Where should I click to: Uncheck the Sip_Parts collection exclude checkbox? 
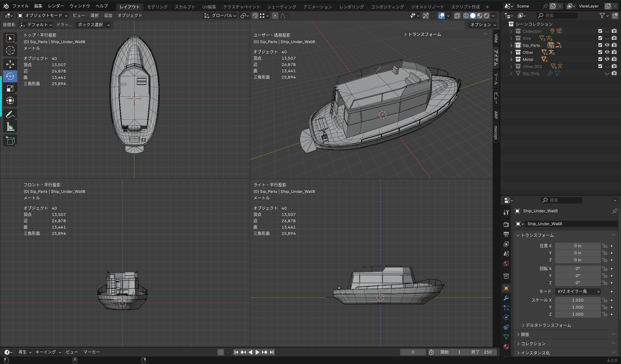coord(600,45)
